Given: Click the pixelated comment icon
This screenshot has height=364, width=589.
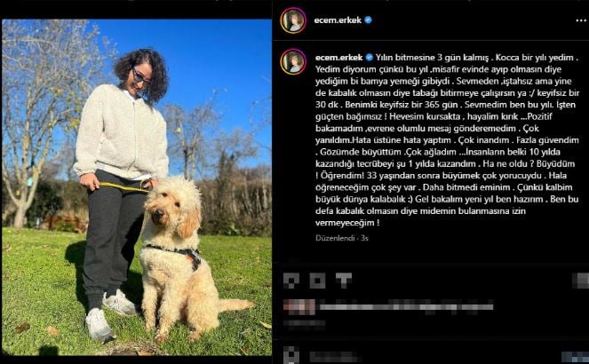Looking at the screenshot, I should tap(317, 281).
